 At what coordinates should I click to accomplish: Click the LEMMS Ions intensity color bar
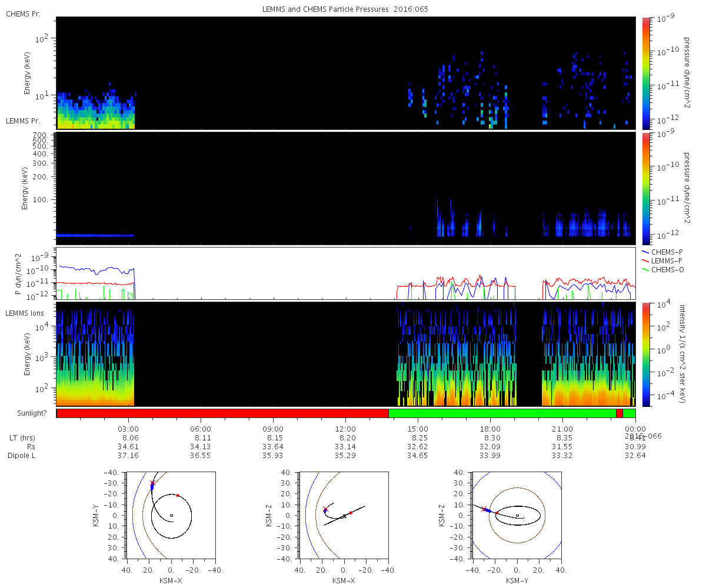pyautogui.click(x=645, y=354)
